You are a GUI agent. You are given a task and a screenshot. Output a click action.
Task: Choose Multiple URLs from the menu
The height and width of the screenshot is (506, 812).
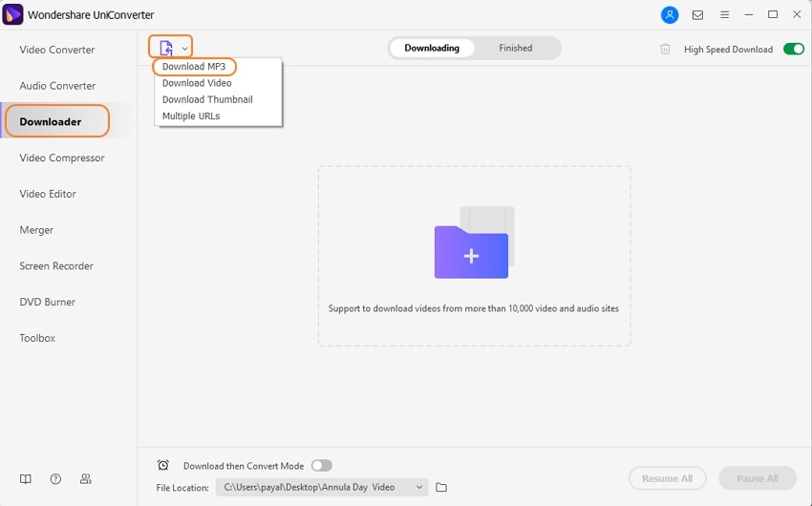[x=191, y=116]
